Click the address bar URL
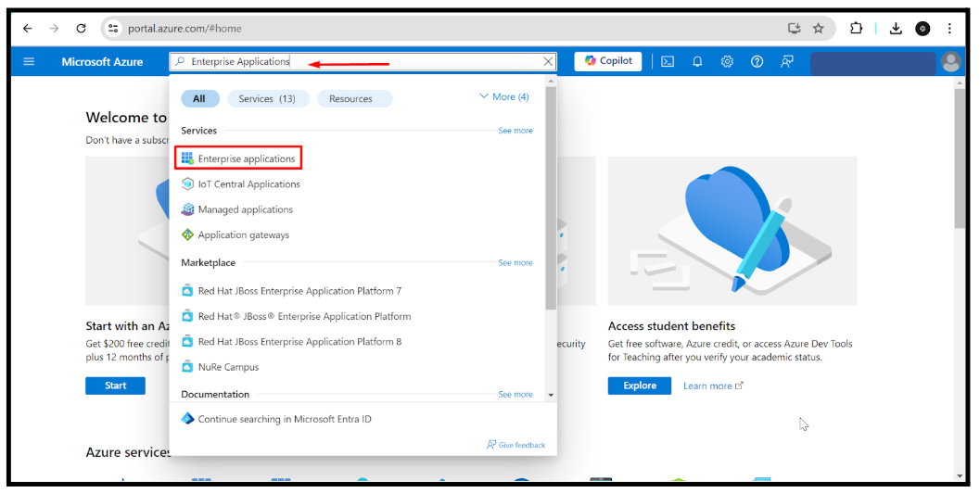This screenshot has height=493, width=980. 185,29
